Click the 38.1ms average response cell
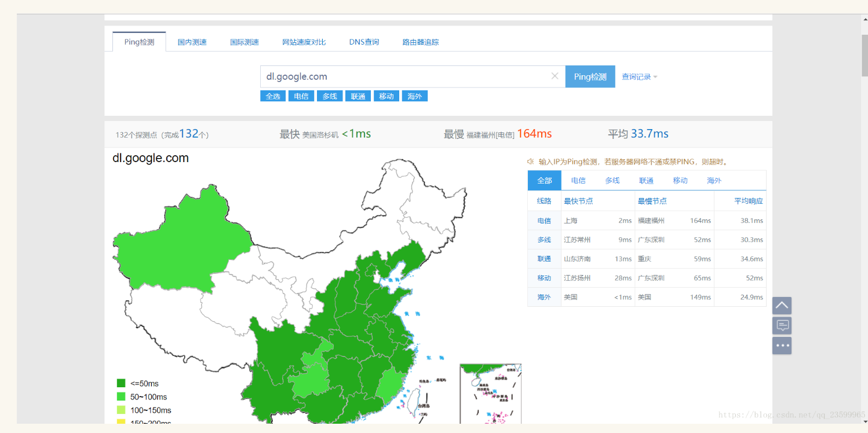 (752, 221)
